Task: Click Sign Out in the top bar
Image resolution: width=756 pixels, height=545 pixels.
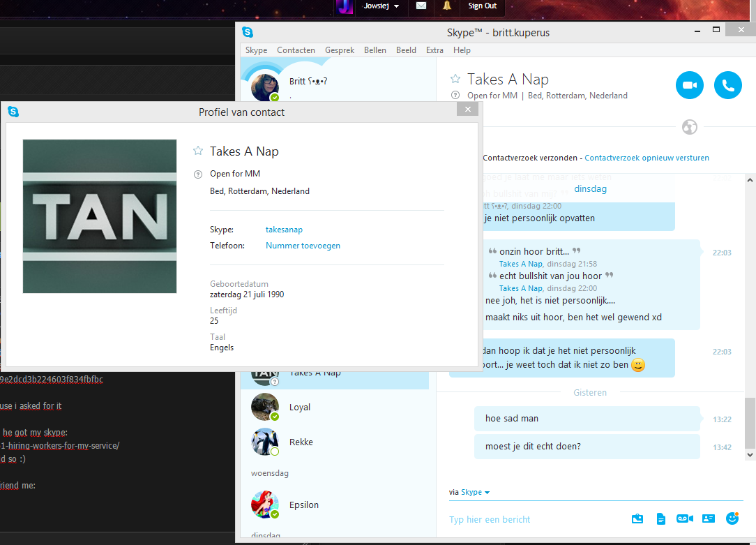Action: pyautogui.click(x=482, y=6)
